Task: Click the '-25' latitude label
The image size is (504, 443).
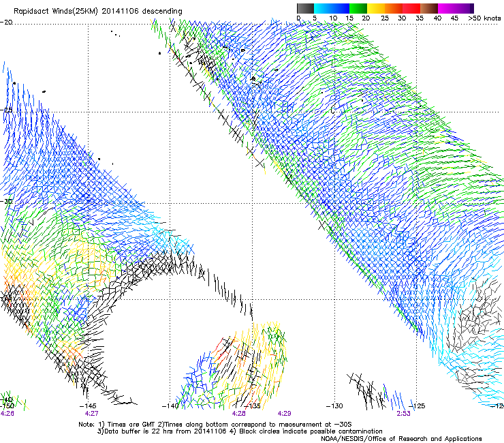Action: click(x=6, y=110)
